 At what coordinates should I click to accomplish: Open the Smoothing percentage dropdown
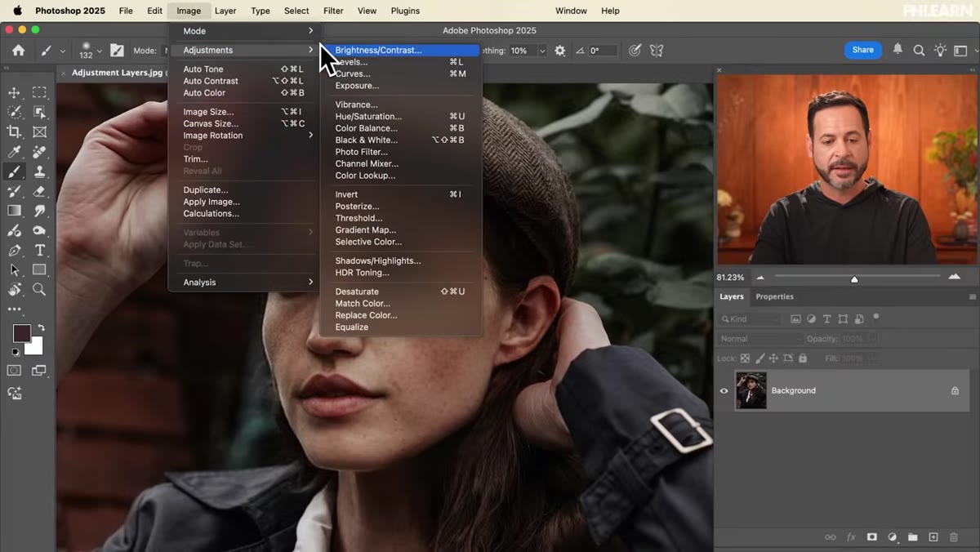(542, 51)
